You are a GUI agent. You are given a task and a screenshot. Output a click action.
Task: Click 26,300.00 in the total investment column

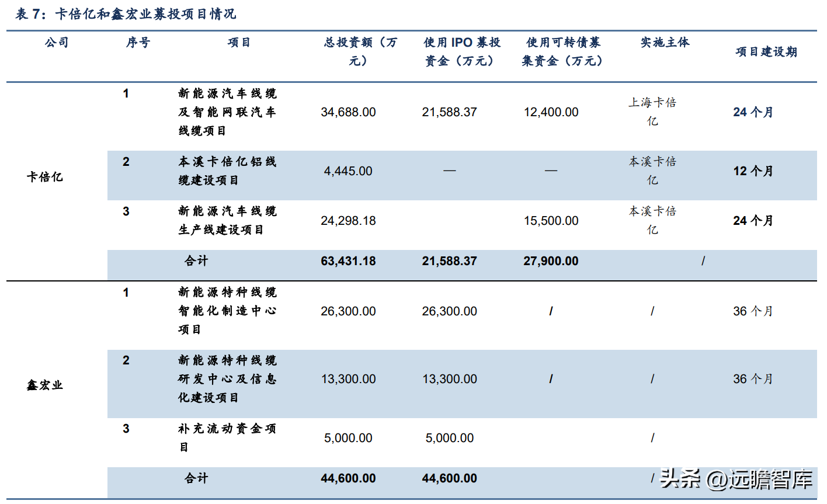coord(348,311)
